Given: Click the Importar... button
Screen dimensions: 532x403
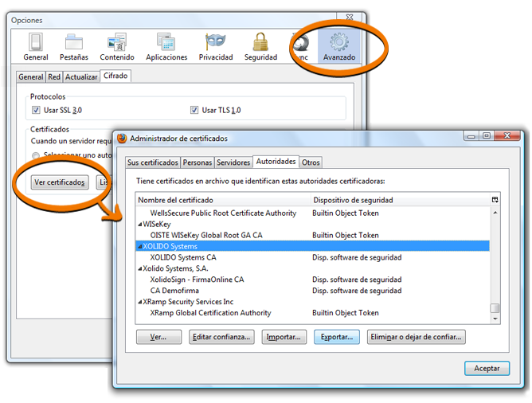Looking at the screenshot, I should point(284,337).
